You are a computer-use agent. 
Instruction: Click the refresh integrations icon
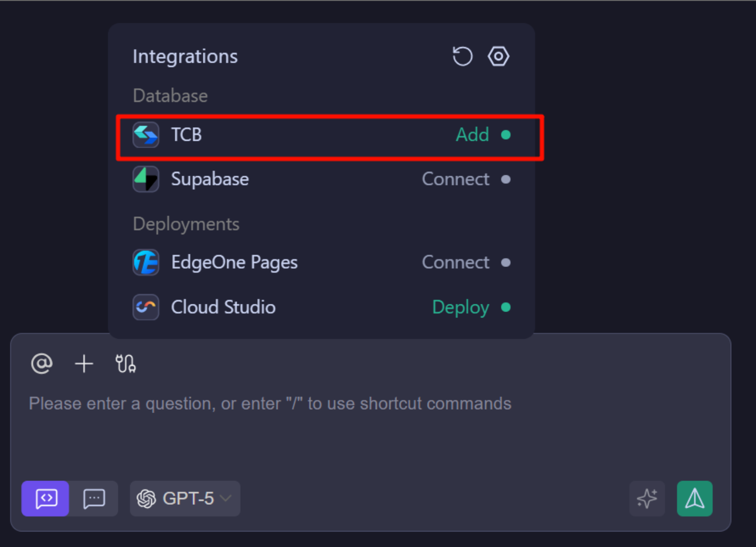tap(462, 56)
